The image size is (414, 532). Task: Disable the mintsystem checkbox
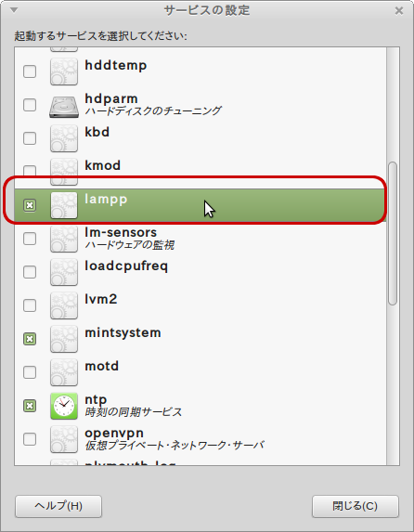tap(30, 339)
